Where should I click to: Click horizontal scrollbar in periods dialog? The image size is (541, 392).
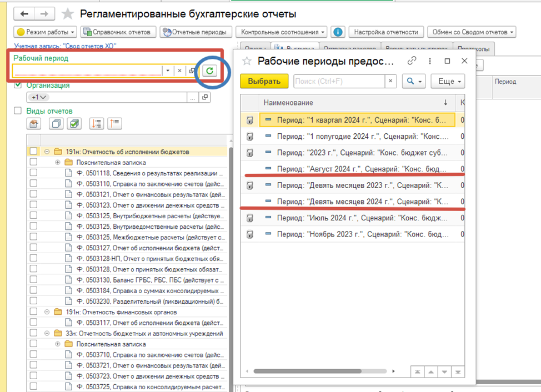[307, 371]
